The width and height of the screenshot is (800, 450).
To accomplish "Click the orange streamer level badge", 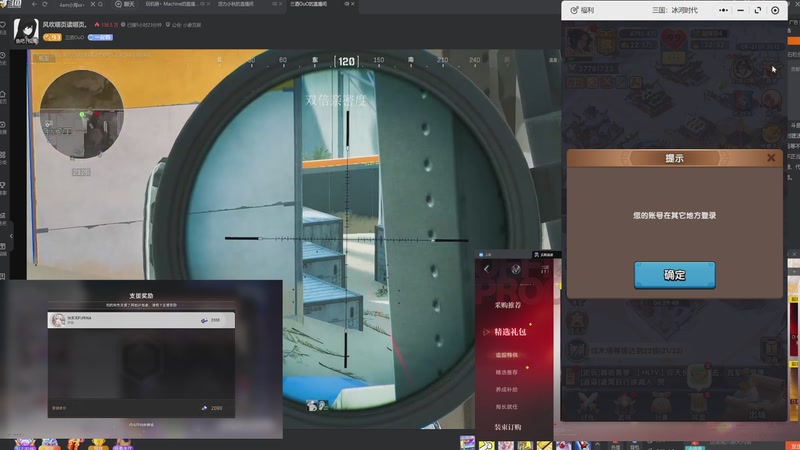I will point(52,37).
